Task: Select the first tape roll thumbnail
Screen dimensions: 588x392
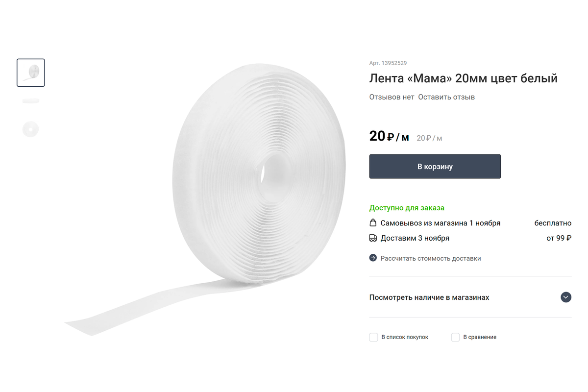Action: (31, 73)
